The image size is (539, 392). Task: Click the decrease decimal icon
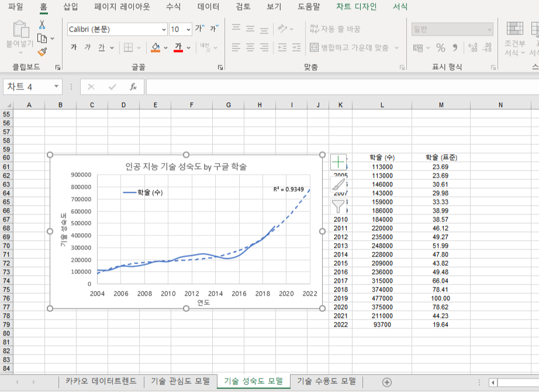487,48
